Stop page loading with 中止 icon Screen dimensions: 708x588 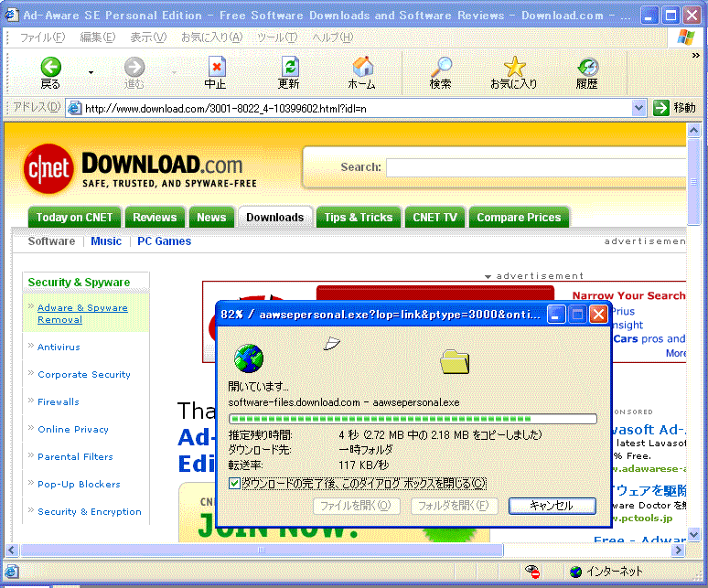216,67
